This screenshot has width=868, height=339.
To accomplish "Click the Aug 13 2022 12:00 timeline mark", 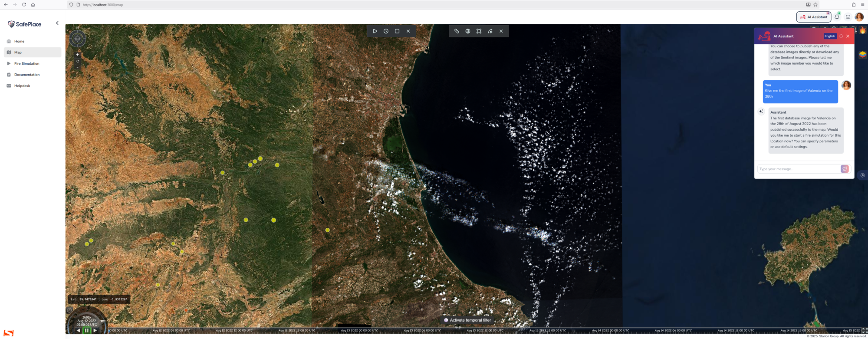I will [485, 330].
